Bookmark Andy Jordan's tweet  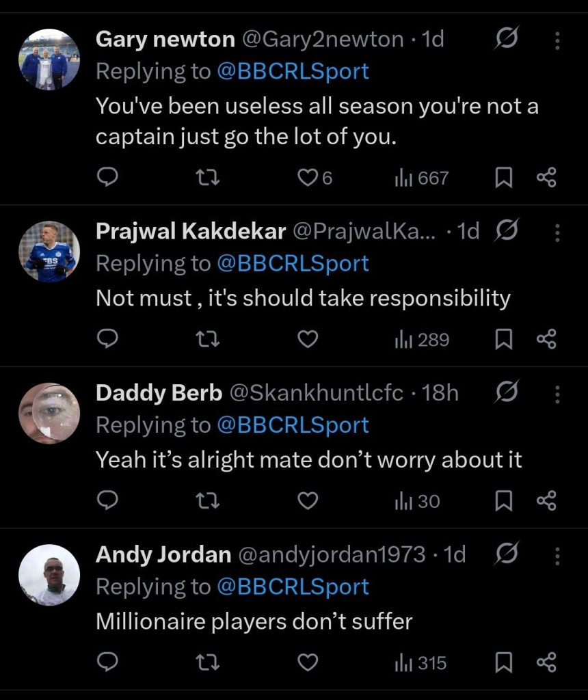(503, 662)
